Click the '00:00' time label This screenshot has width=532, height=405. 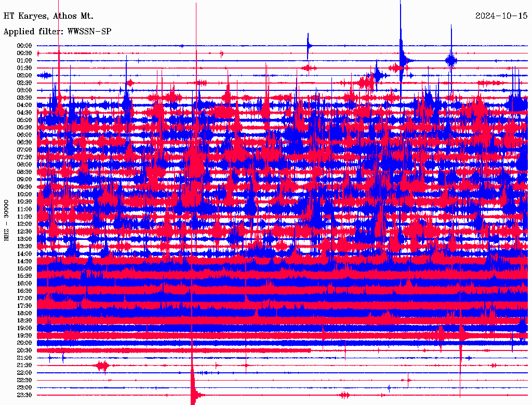point(24,46)
